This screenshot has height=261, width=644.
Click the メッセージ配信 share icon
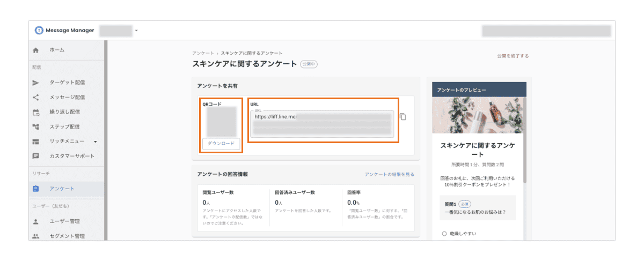coord(36,98)
